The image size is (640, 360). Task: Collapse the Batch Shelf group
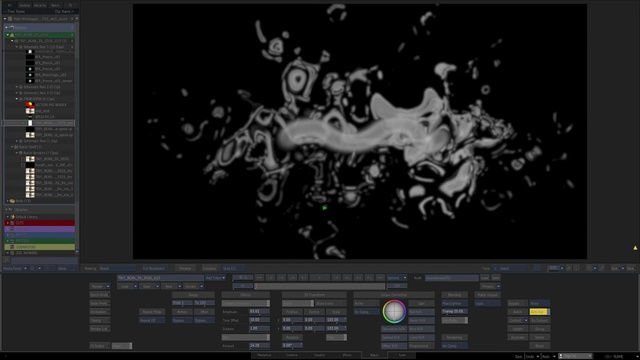[12, 147]
